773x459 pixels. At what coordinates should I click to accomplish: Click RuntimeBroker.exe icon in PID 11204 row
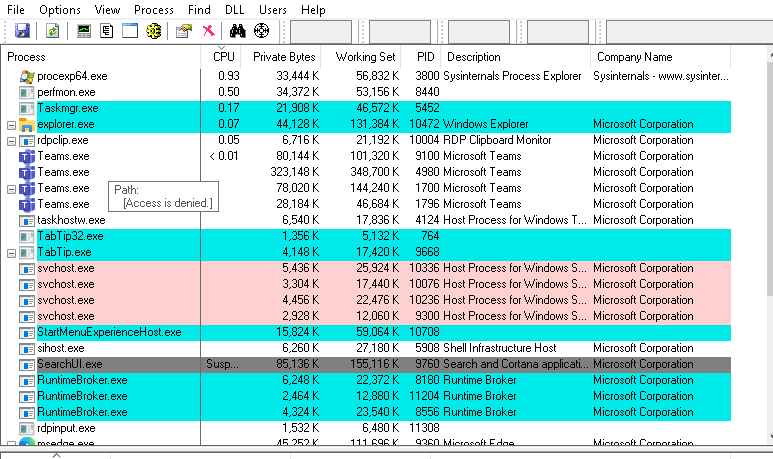(x=27, y=396)
